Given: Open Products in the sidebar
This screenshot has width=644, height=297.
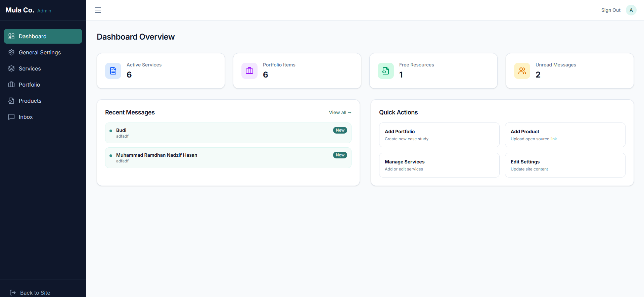Looking at the screenshot, I should (43, 101).
